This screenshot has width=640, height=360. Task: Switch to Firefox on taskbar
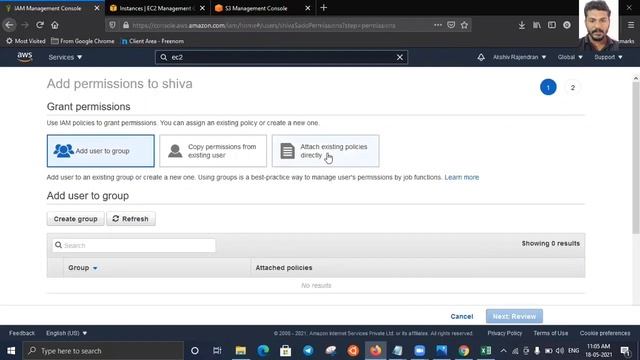[376, 351]
